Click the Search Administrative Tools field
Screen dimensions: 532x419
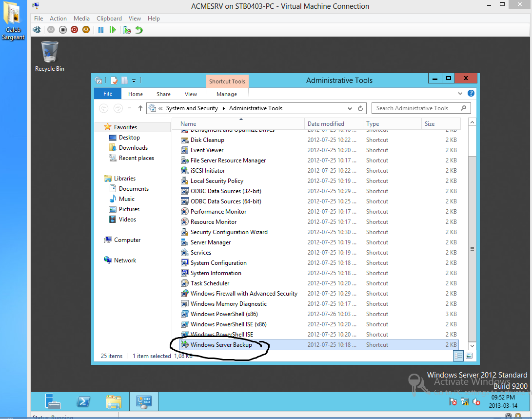point(421,108)
